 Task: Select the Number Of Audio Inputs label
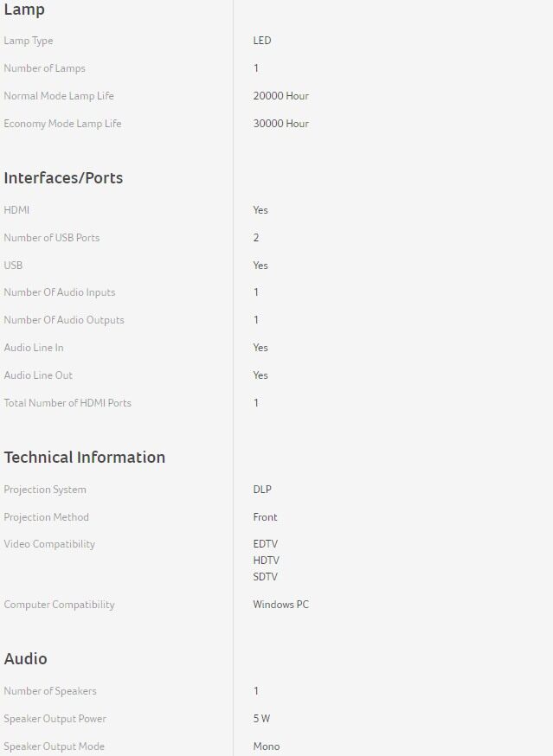click(x=59, y=292)
